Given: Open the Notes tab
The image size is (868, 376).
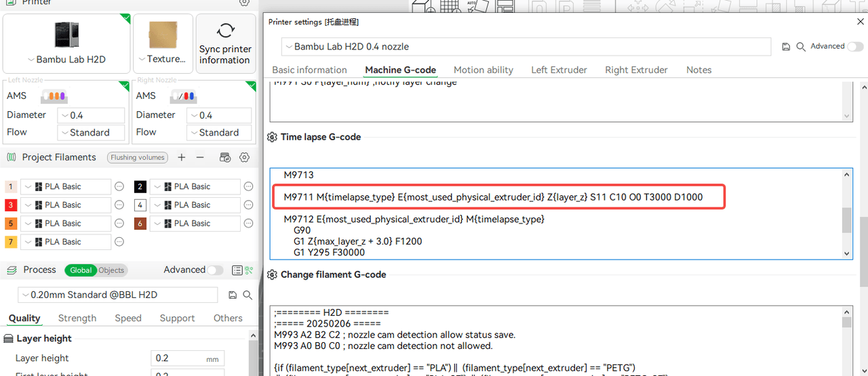Looking at the screenshot, I should pyautogui.click(x=698, y=70).
